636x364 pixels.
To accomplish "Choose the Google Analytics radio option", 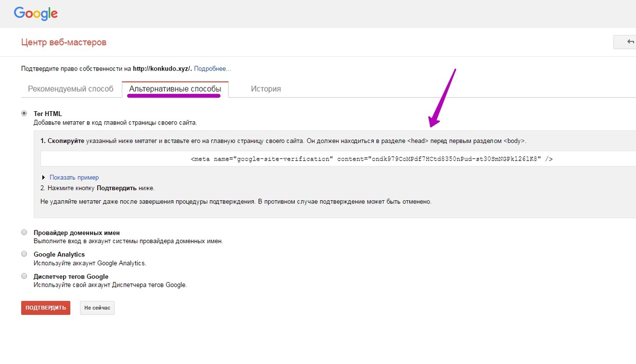I will tap(24, 254).
